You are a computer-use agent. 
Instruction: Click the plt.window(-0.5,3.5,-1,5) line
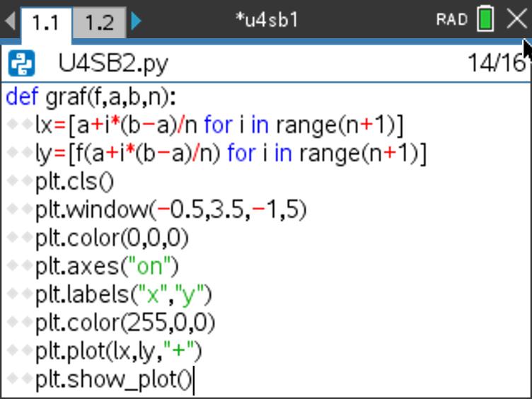click(170, 210)
